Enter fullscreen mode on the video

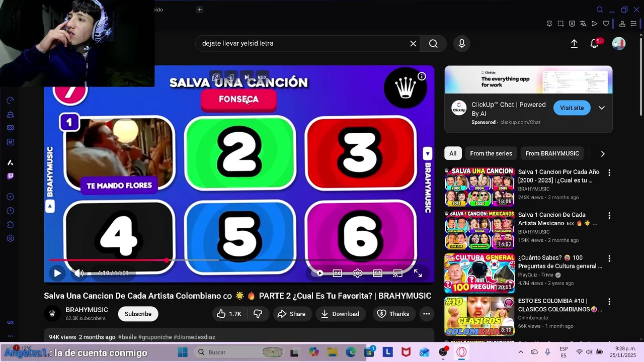pyautogui.click(x=418, y=273)
